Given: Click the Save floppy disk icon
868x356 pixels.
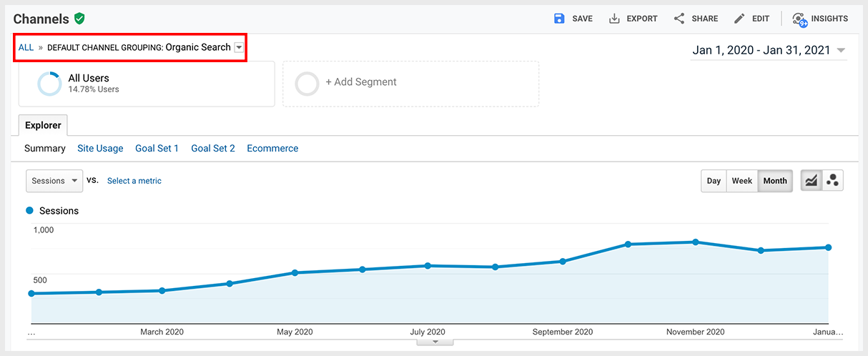Looking at the screenshot, I should (559, 19).
